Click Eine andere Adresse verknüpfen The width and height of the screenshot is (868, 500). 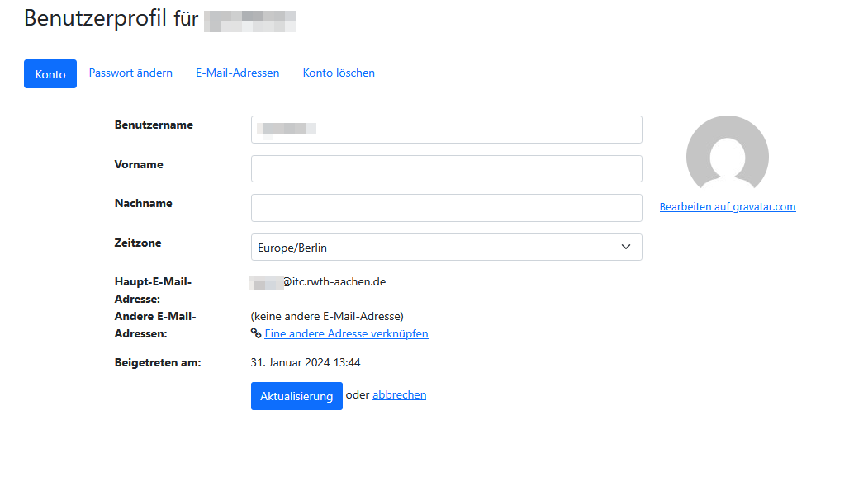(346, 333)
